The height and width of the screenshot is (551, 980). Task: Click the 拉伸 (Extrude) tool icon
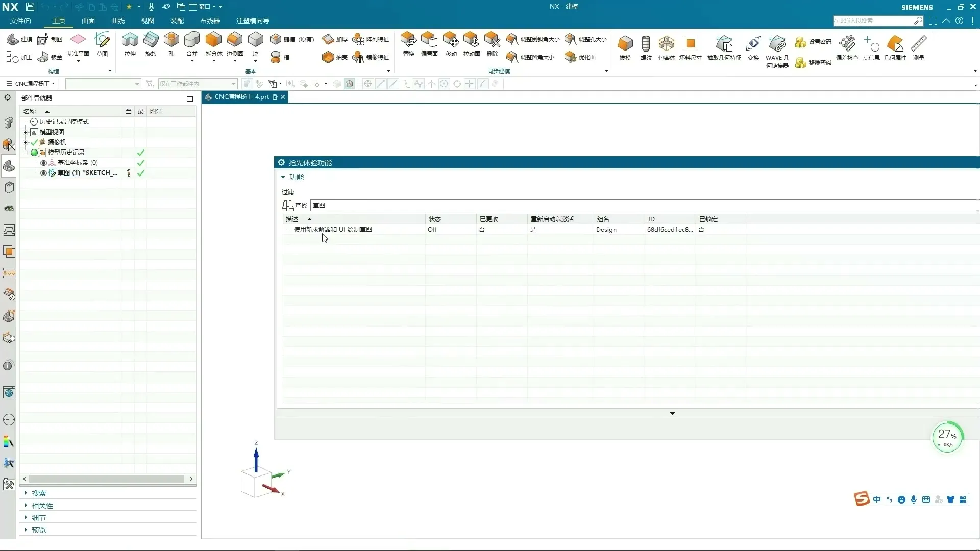(130, 40)
